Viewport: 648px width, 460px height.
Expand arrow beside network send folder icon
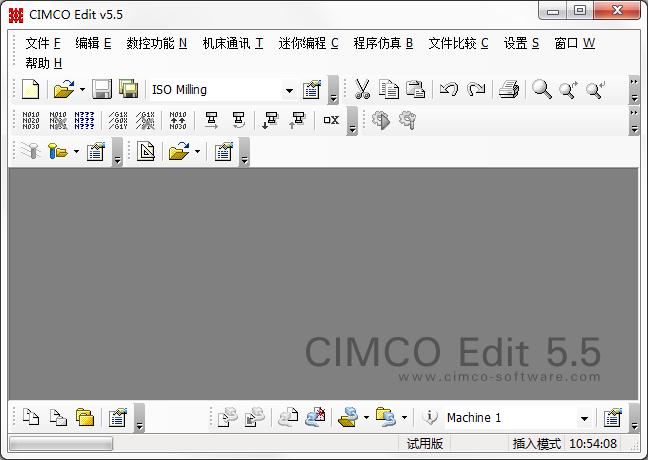pyautogui.click(x=366, y=417)
